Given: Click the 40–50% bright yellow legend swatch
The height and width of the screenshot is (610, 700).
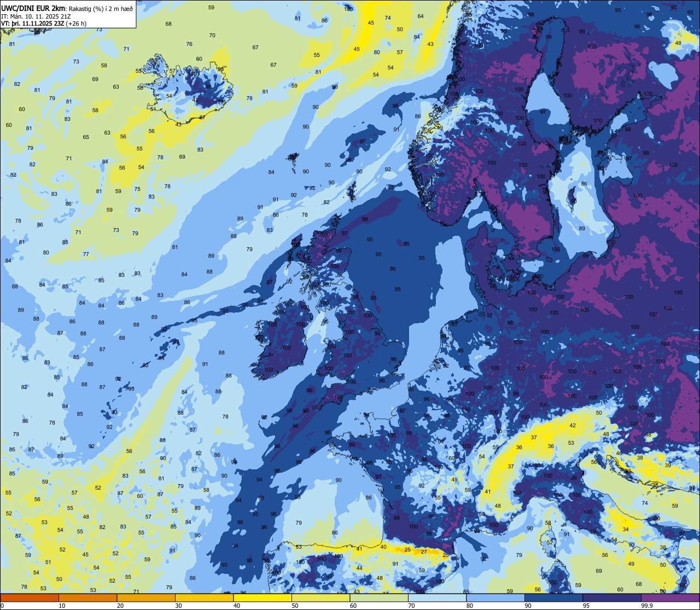Looking at the screenshot, I should [x=262, y=598].
